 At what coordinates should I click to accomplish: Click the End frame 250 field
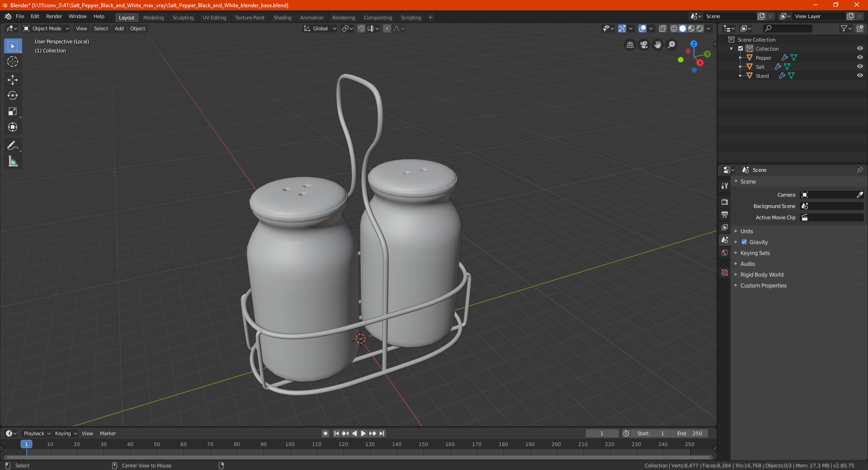[689, 433]
